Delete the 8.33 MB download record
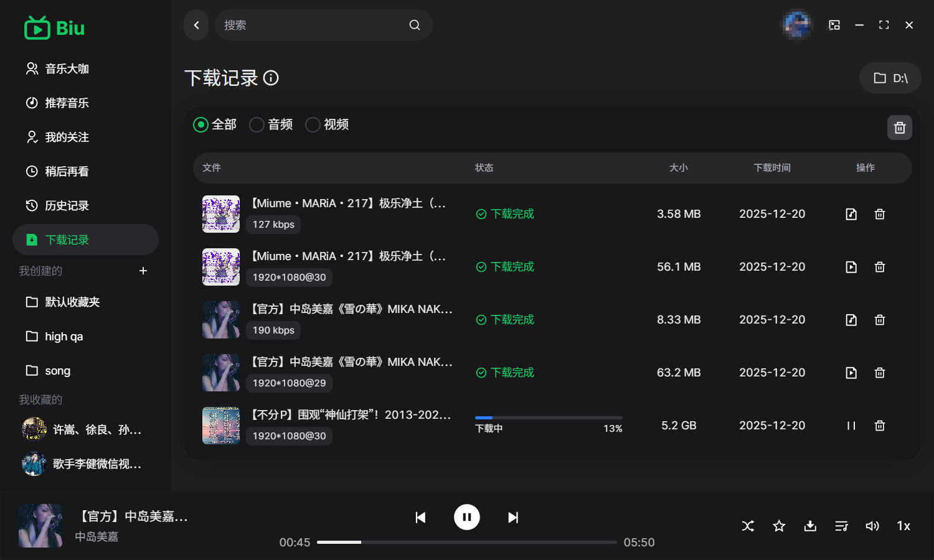Image resolution: width=934 pixels, height=560 pixels. point(880,320)
